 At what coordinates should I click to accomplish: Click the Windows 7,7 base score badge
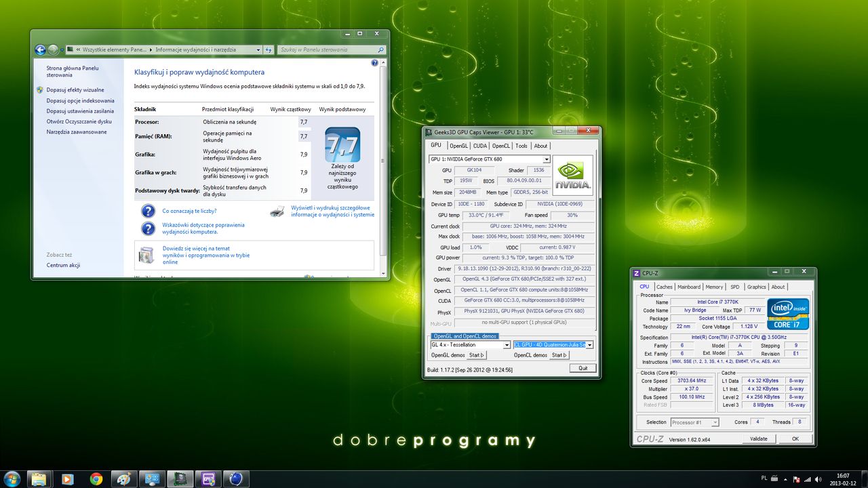coord(342,145)
